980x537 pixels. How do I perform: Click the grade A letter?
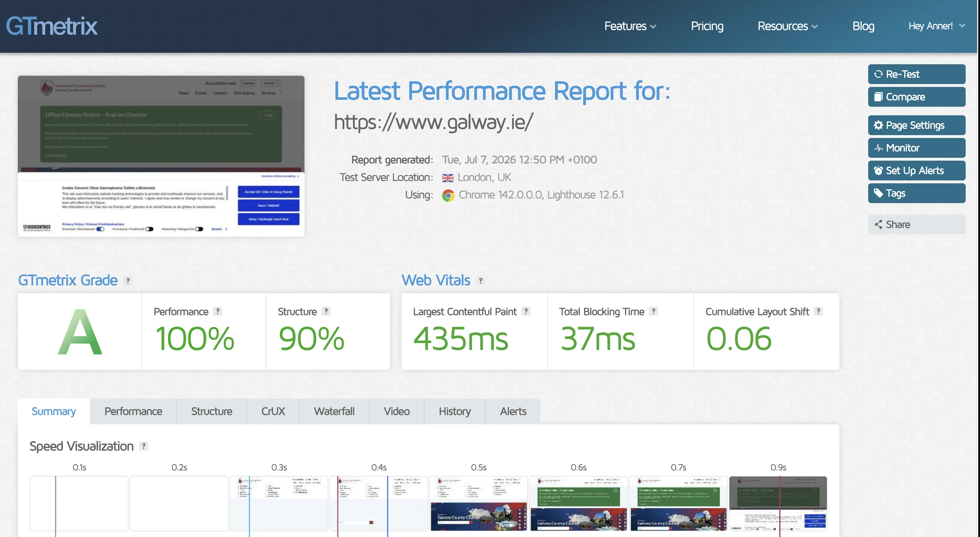click(80, 332)
